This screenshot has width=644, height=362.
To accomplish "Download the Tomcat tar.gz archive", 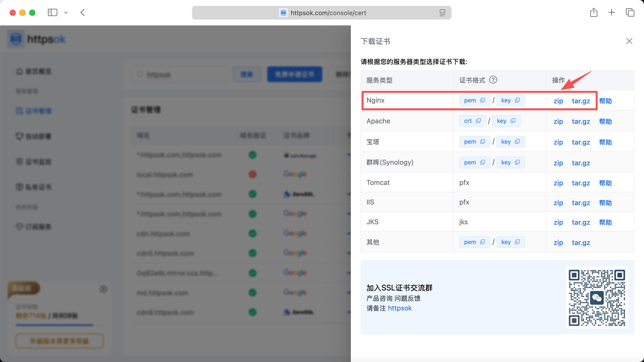I will click(581, 183).
